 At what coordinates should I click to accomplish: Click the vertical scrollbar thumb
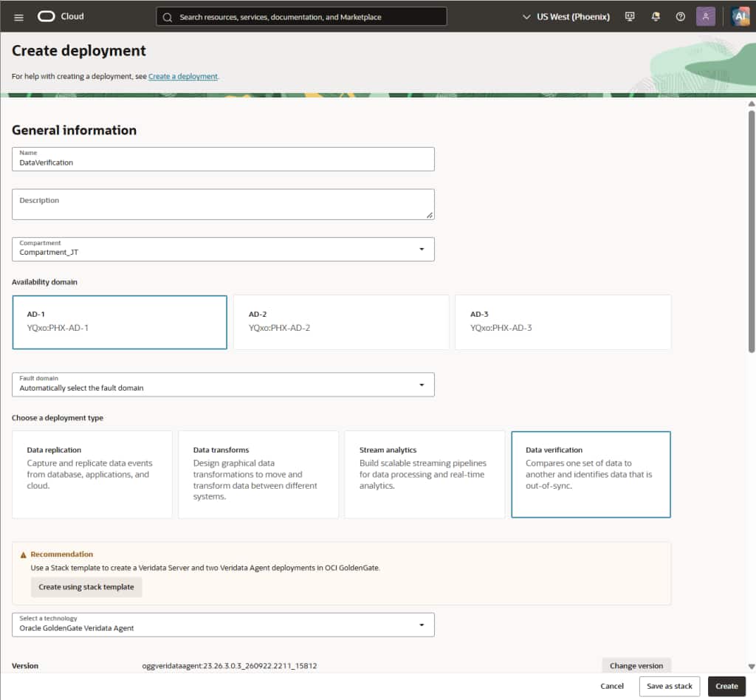click(751, 231)
